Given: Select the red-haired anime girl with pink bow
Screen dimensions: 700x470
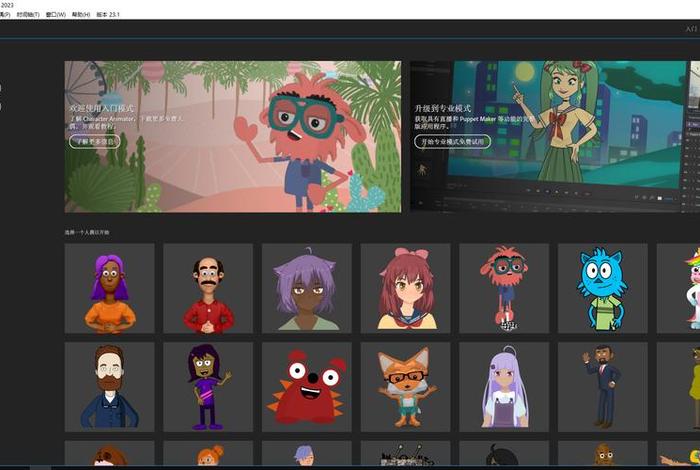Looking at the screenshot, I should pos(405,288).
